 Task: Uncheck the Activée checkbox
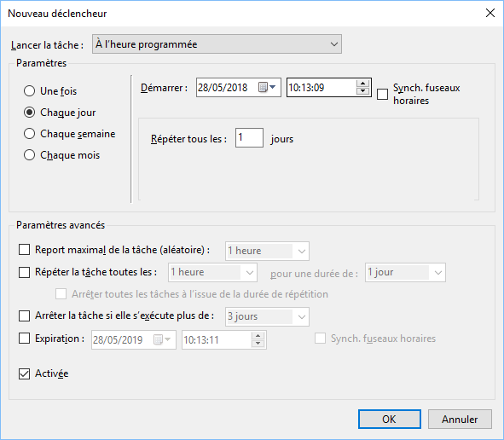(24, 373)
